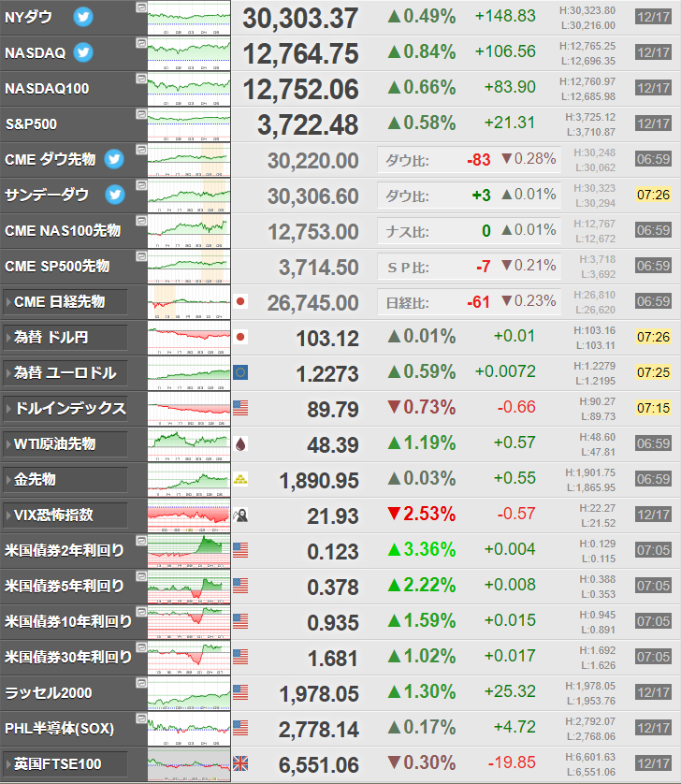Click CME ダウ先物 price 30,220.00
The width and height of the screenshot is (681, 784).
tap(313, 161)
